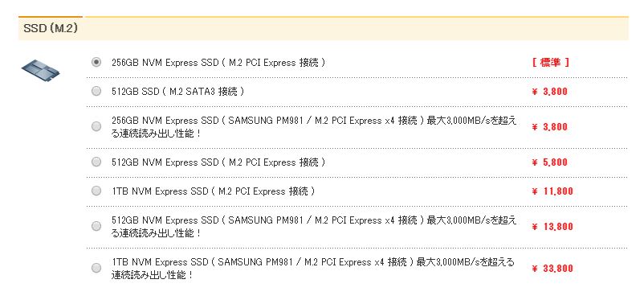The height and width of the screenshot is (300, 644).
Task: Click the ¥11,800 price
Action: (552, 191)
